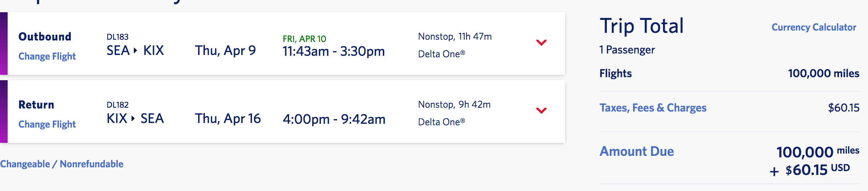Image resolution: width=868 pixels, height=191 pixels.
Task: Expand the outbound flight details chevron
Action: 541,42
